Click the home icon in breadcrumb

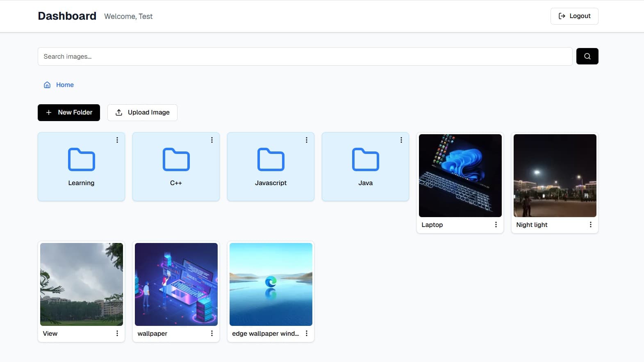tap(47, 85)
